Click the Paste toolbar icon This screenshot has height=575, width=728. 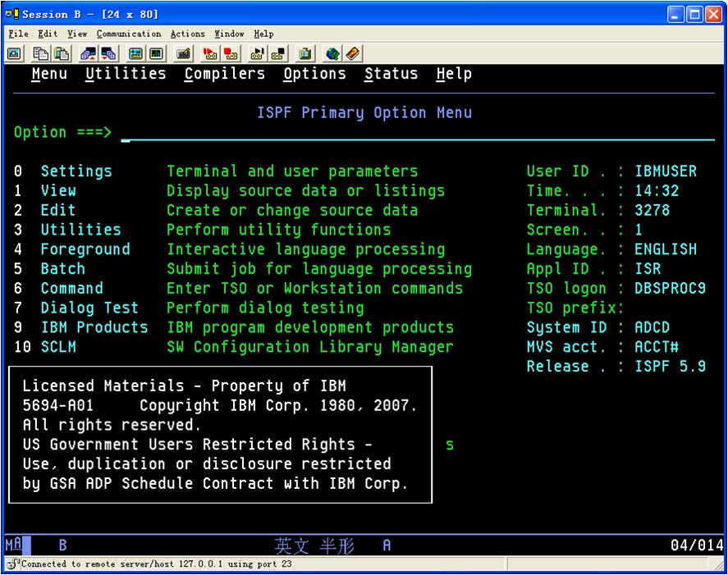point(62,54)
